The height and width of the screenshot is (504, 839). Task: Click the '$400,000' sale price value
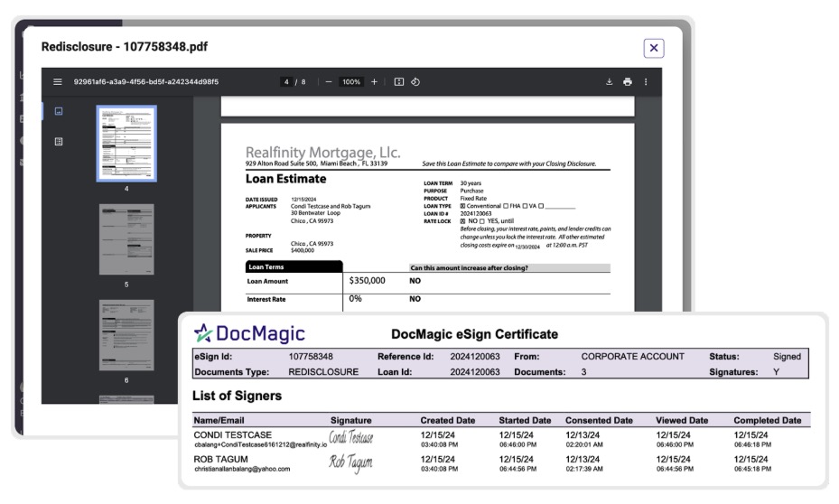coord(303,250)
